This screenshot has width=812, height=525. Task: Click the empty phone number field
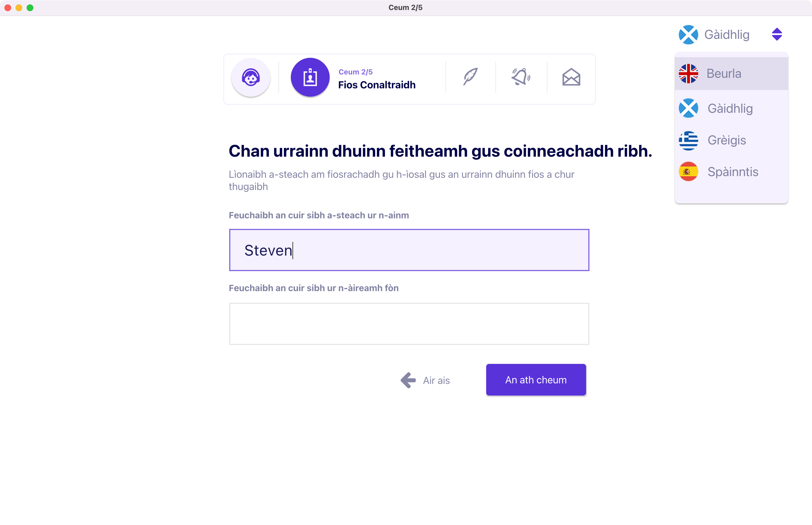pyautogui.click(x=409, y=324)
